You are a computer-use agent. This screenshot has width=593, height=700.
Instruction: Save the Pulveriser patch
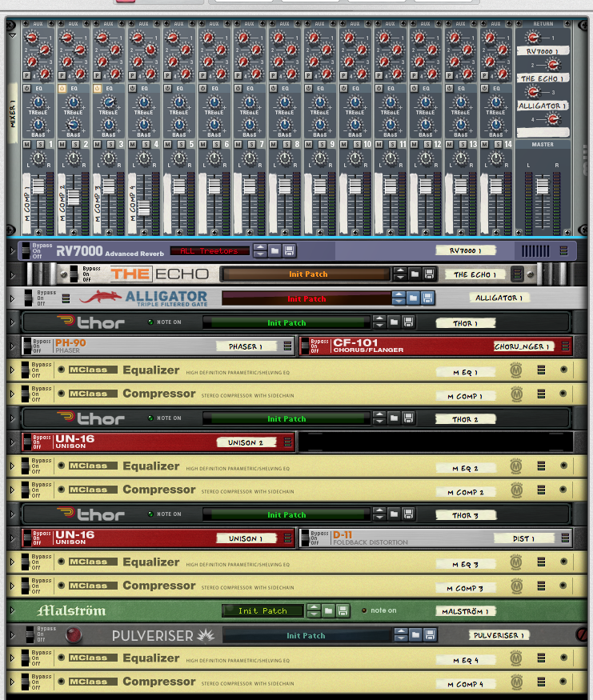coord(430,634)
